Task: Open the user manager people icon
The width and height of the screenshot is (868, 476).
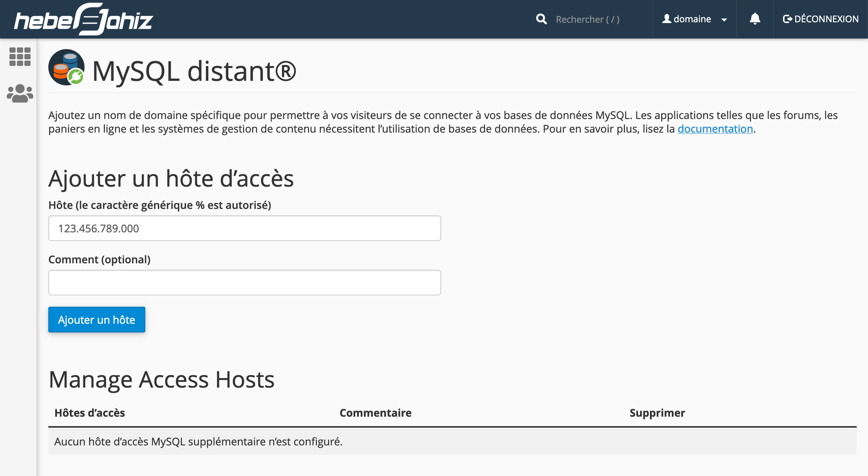Action: coord(20,93)
